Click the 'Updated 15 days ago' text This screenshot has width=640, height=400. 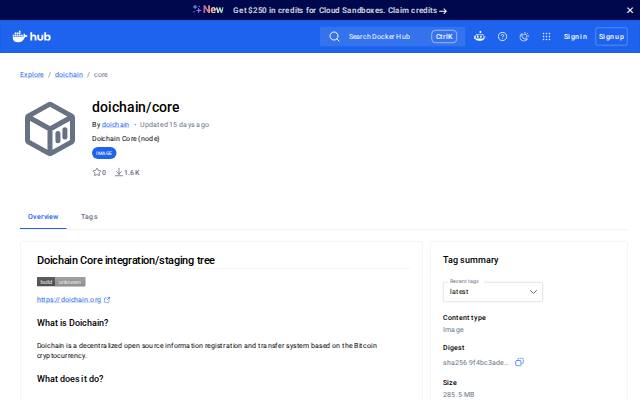[174, 124]
